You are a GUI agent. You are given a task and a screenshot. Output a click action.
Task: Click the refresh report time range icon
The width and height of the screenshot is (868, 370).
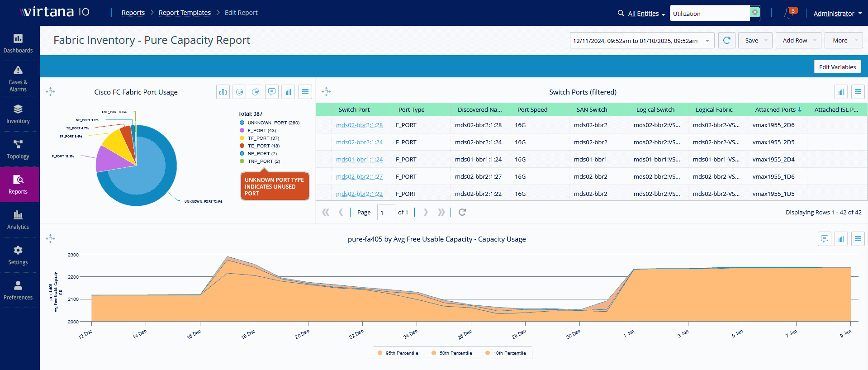click(x=727, y=40)
